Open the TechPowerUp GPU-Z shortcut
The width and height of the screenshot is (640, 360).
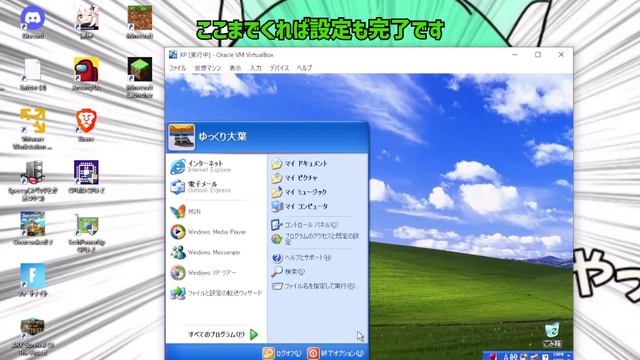[x=87, y=233]
